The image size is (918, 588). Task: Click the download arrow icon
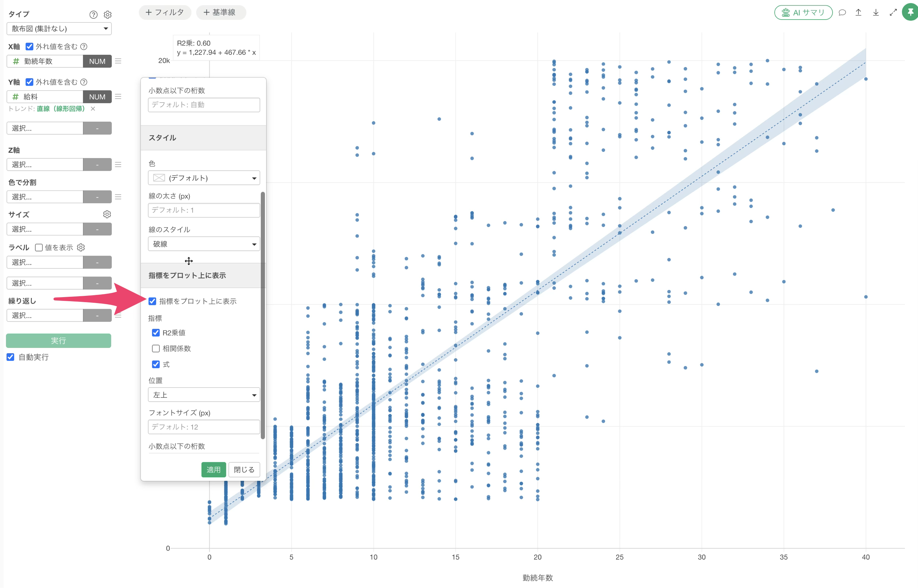point(876,12)
